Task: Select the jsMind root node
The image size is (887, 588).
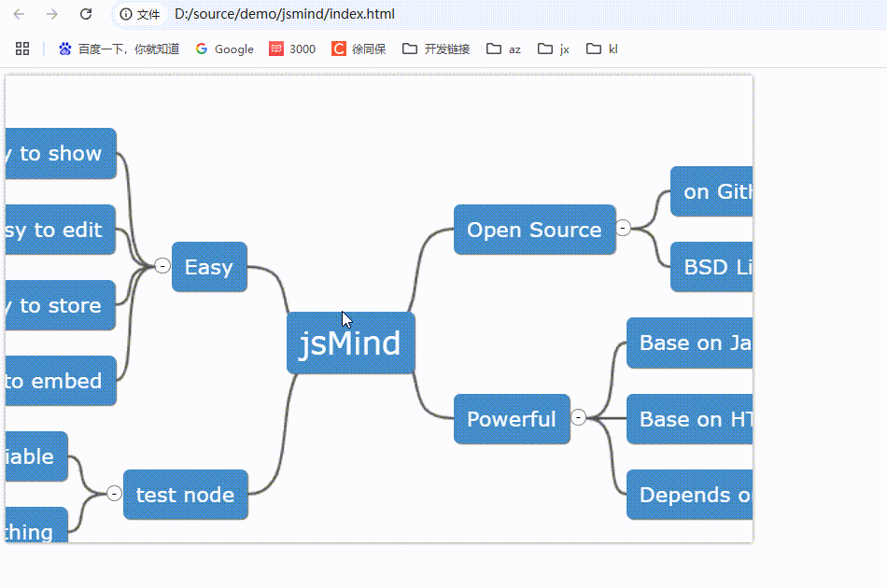Action: click(x=351, y=343)
